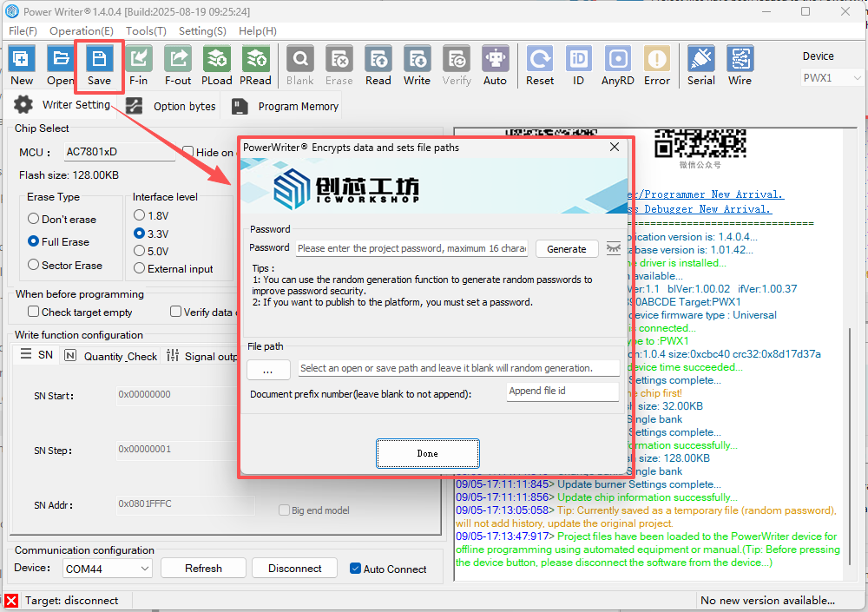The width and height of the screenshot is (868, 612).
Task: Click the red disconnect status icon
Action: (11, 601)
